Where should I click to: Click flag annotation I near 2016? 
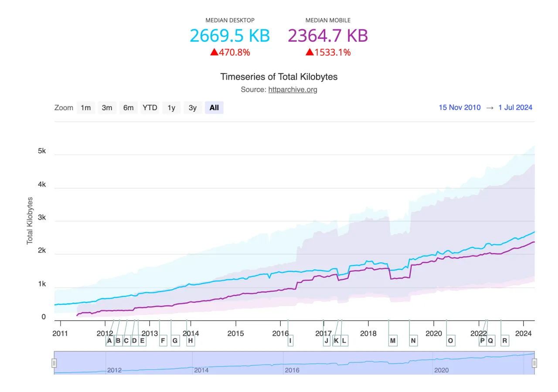290,341
